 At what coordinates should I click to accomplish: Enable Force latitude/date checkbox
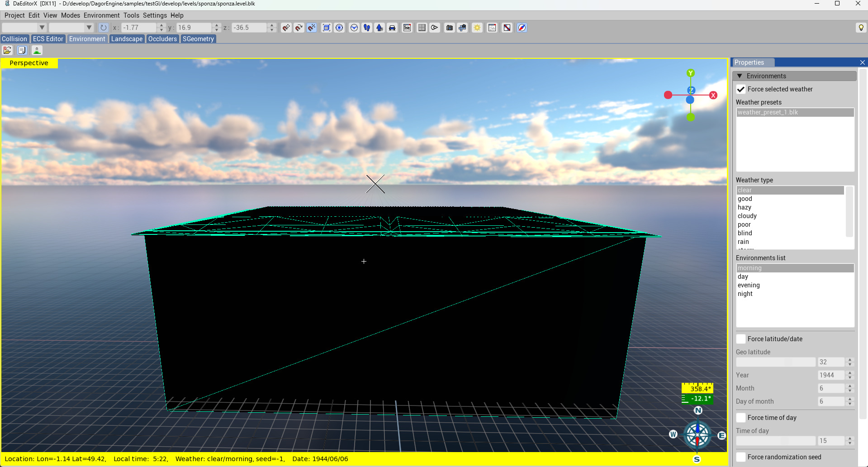pos(741,339)
